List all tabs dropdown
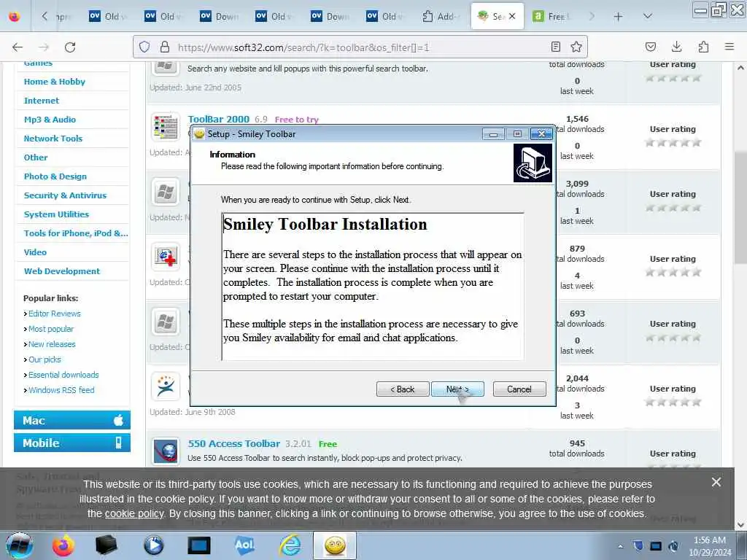The image size is (747, 560). [x=648, y=17]
